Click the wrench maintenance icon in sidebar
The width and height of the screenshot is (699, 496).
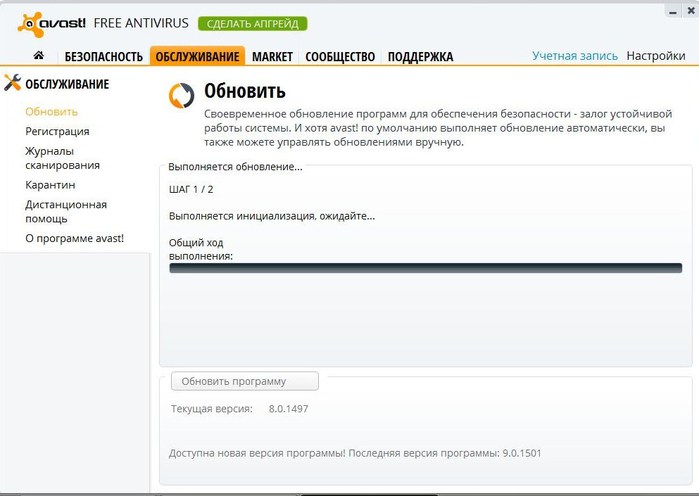(x=12, y=82)
